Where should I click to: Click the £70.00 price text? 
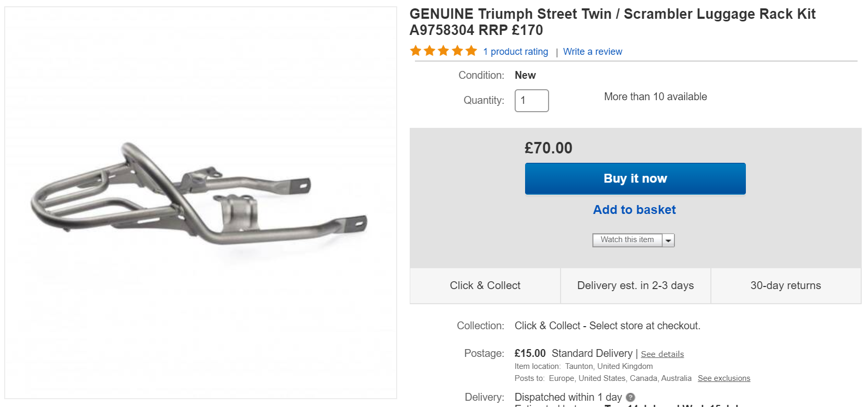point(548,148)
